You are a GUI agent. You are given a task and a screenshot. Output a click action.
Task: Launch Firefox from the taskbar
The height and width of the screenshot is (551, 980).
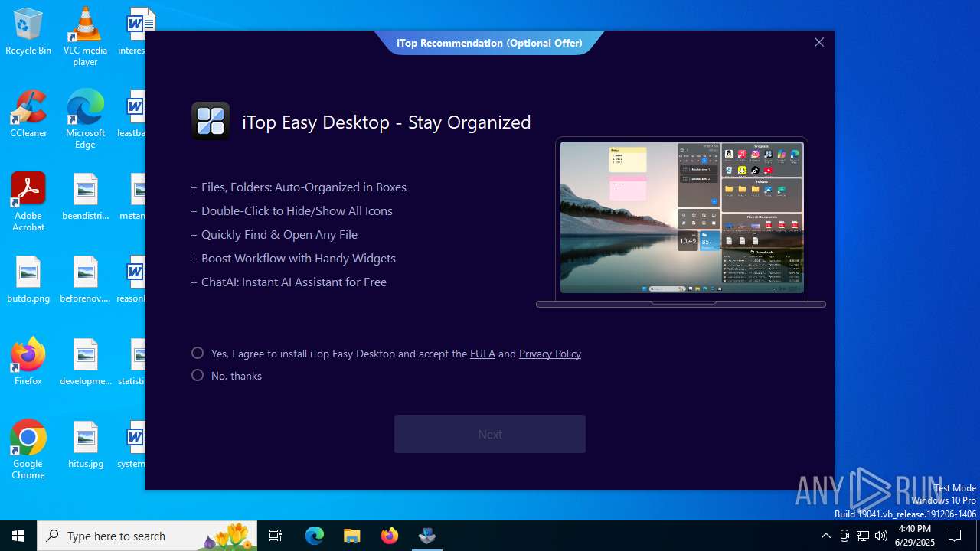point(390,536)
